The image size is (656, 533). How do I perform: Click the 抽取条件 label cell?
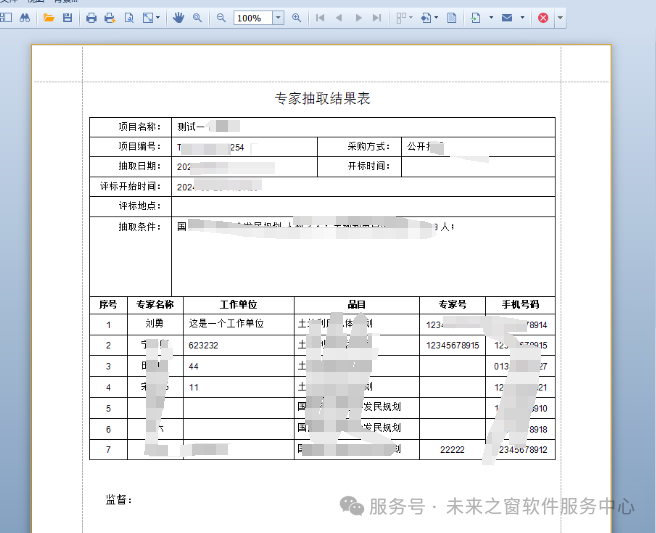point(131,256)
